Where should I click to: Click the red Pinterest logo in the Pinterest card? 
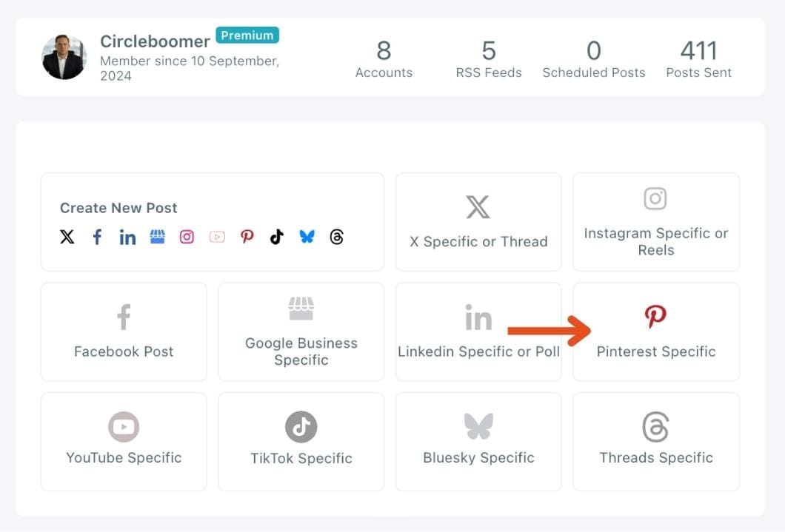coord(655,317)
